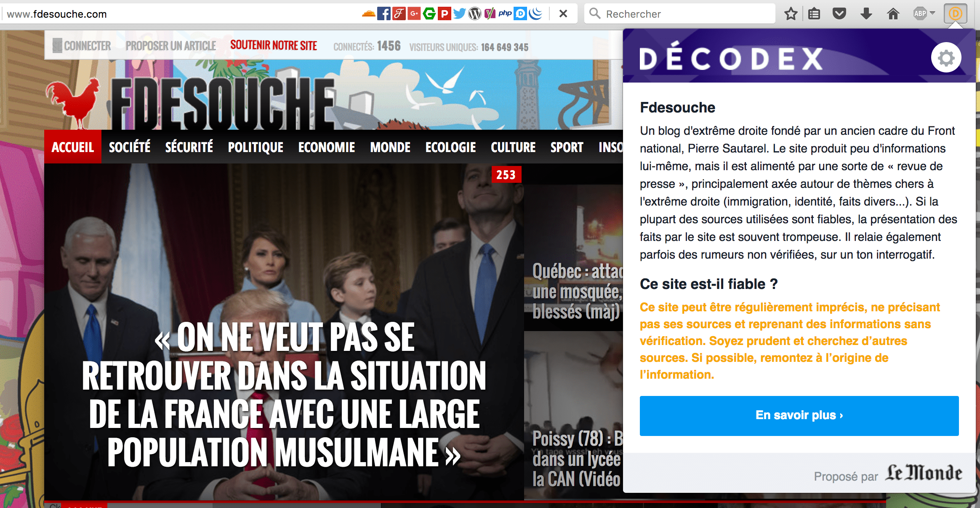Viewport: 980px width, 508px height.
Task: Click the Facebook icon in address bar
Action: 383,14
